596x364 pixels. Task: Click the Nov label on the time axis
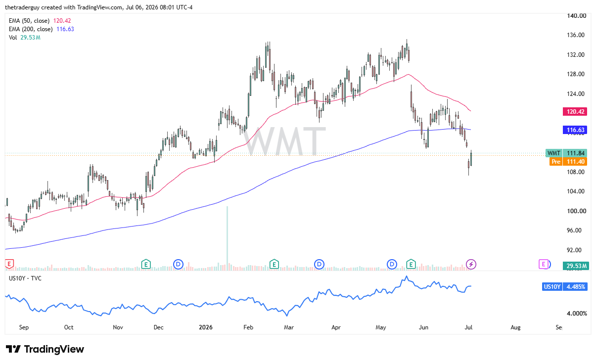(117, 327)
